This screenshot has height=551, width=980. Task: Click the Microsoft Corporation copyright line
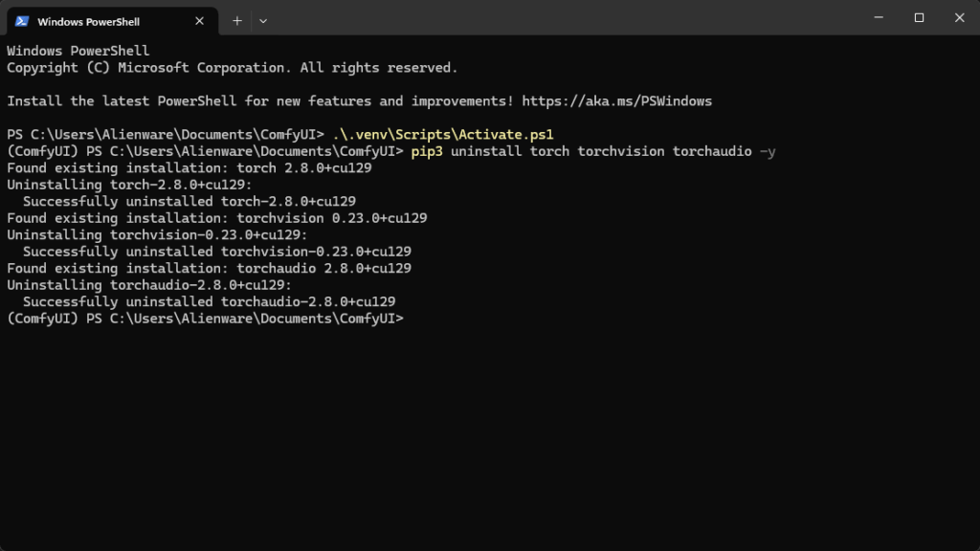tap(232, 68)
